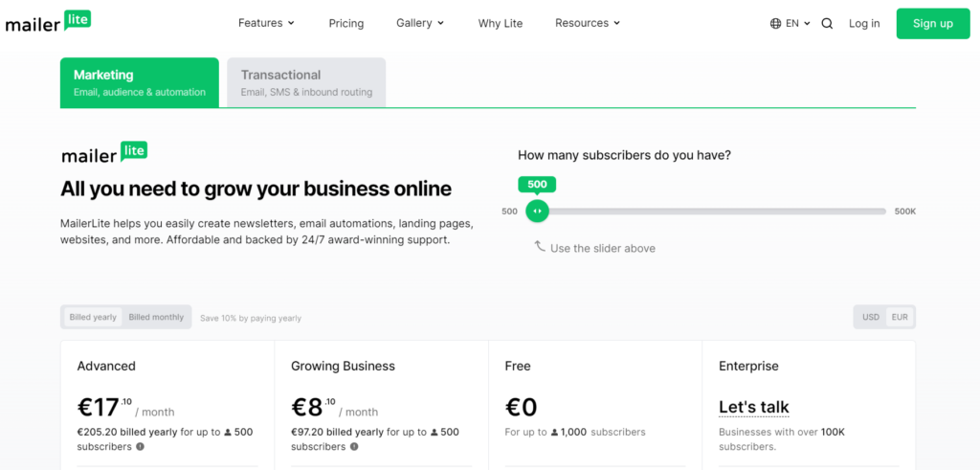Click the Let's talk Enterprise link
The height and width of the screenshot is (470, 980).
coord(754,408)
